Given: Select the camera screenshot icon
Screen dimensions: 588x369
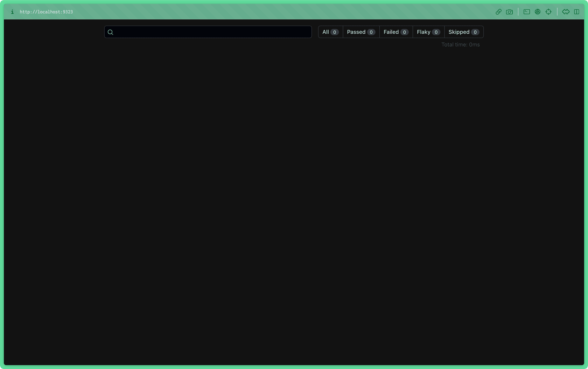Looking at the screenshot, I should 510,12.
